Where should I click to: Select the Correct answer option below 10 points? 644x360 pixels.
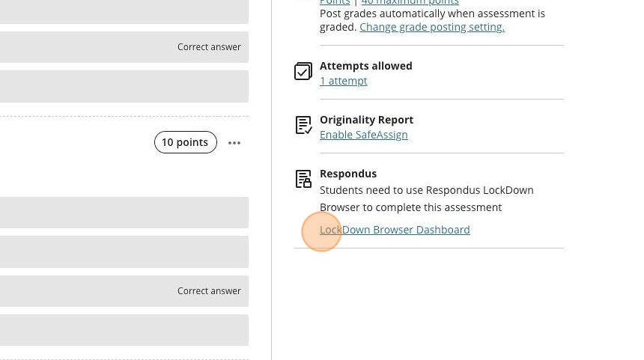click(x=124, y=291)
